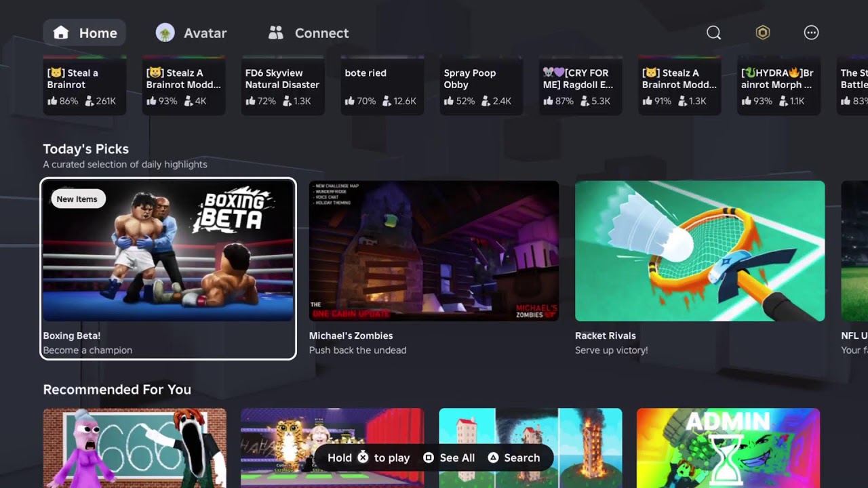The height and width of the screenshot is (488, 868).
Task: Open the HYDRA Brainrot Morph card
Action: pyautogui.click(x=778, y=86)
